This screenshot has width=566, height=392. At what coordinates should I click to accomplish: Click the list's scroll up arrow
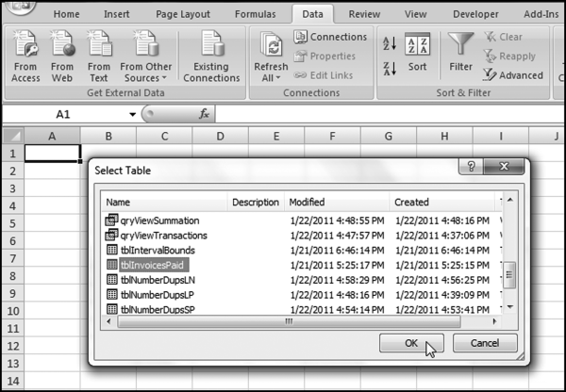(509, 200)
